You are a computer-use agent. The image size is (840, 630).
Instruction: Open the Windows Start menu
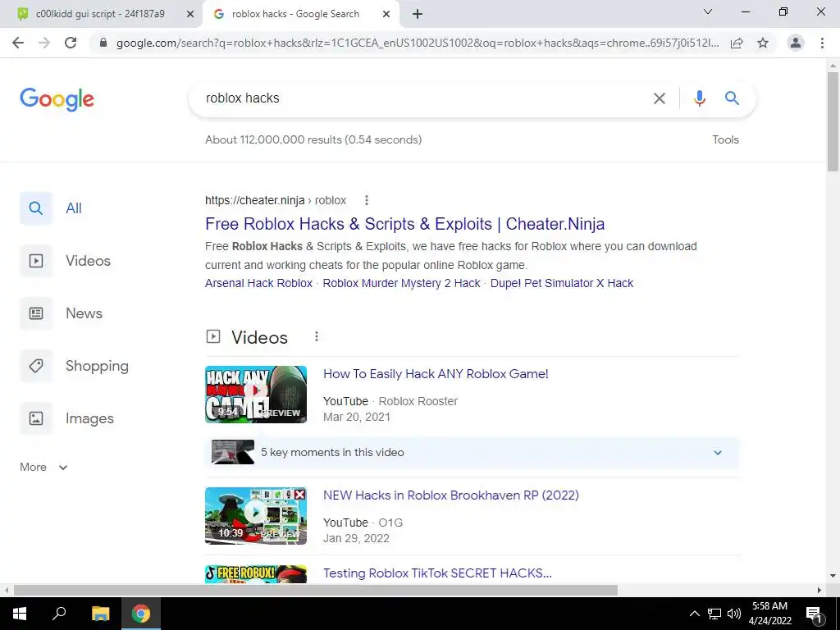pos(20,614)
